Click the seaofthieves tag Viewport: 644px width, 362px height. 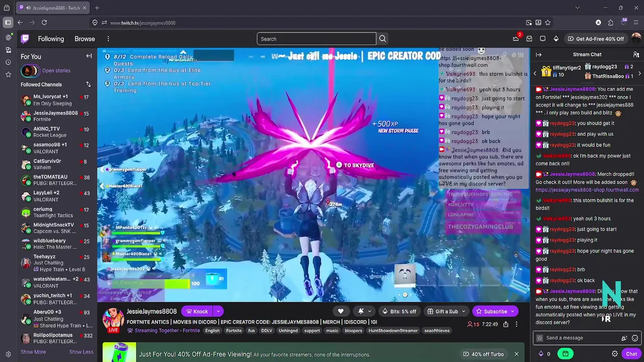pos(437,331)
